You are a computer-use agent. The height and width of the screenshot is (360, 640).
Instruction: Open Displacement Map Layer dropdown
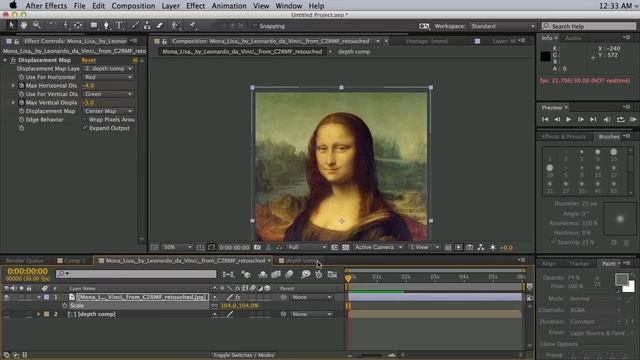[x=108, y=69]
